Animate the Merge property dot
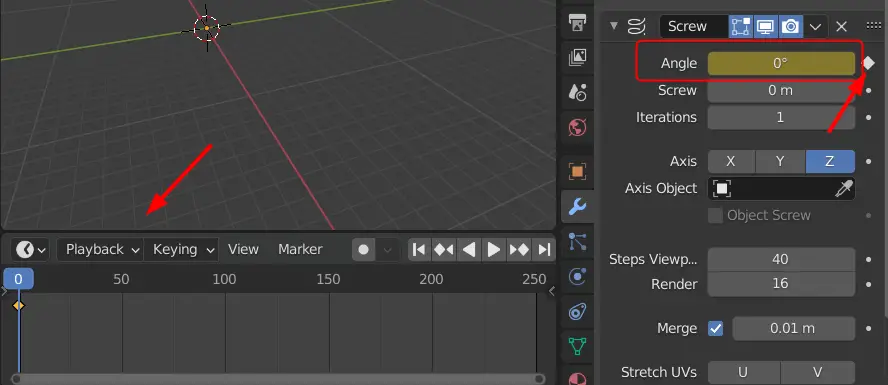888x385 pixels. click(869, 328)
